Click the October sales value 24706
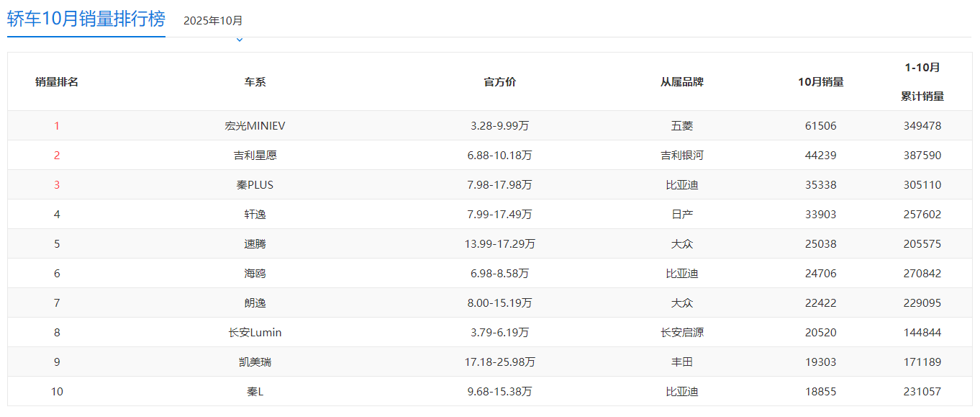This screenshot has width=980, height=417. point(821,274)
